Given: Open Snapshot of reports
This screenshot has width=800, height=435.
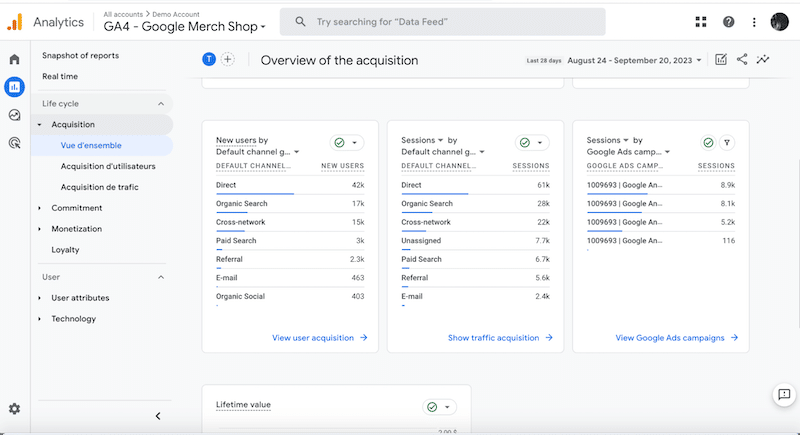Looking at the screenshot, I should click(x=81, y=56).
